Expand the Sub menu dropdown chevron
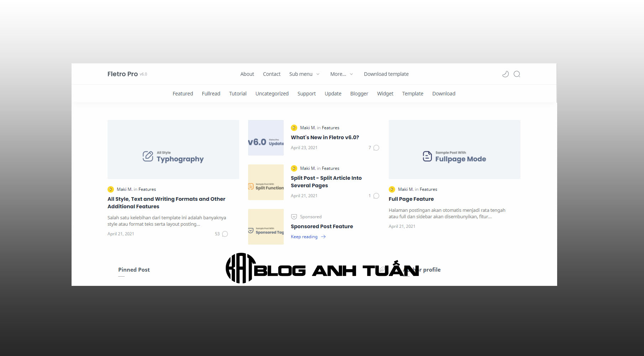The height and width of the screenshot is (356, 644). coord(318,74)
